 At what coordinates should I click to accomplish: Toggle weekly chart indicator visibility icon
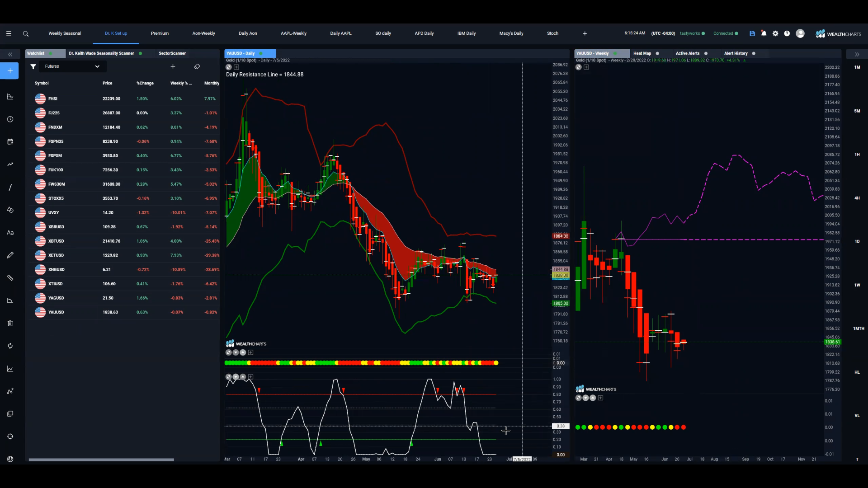(579, 67)
